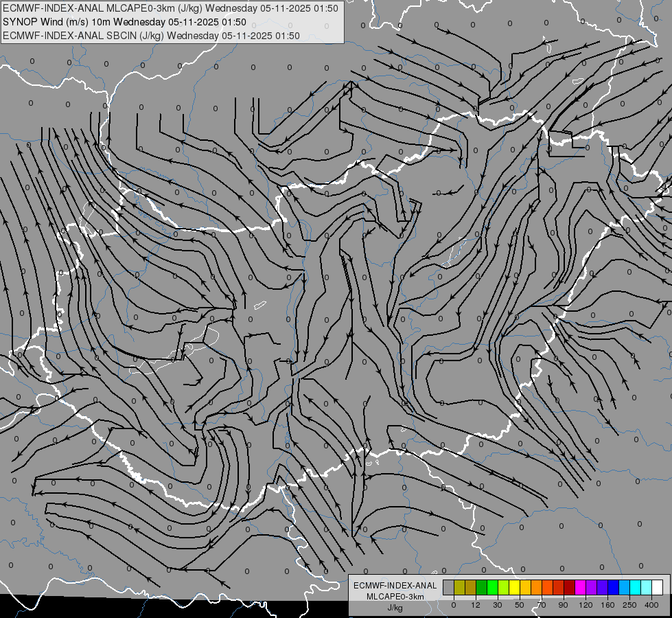Image resolution: width=672 pixels, height=618 pixels.
Task: Click the MLCAPE0-3km legend caption
Action: (395, 597)
